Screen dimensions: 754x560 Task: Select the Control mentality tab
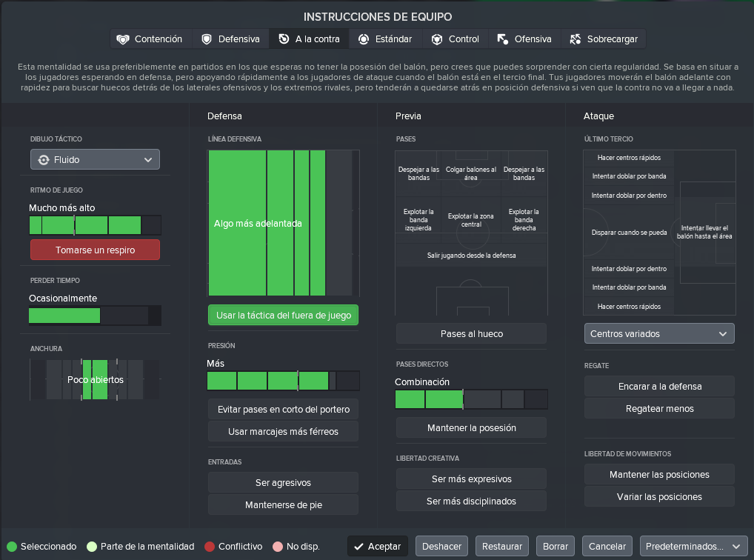pyautogui.click(x=456, y=39)
